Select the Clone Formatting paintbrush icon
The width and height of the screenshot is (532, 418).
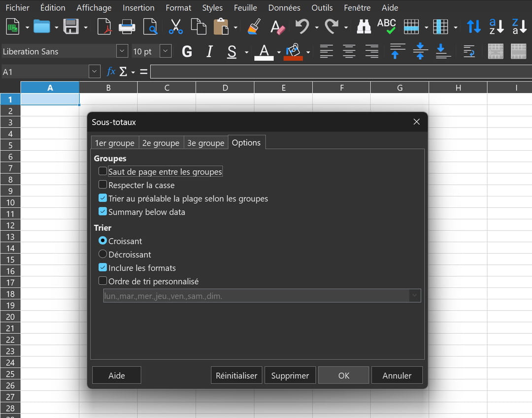[x=254, y=27]
